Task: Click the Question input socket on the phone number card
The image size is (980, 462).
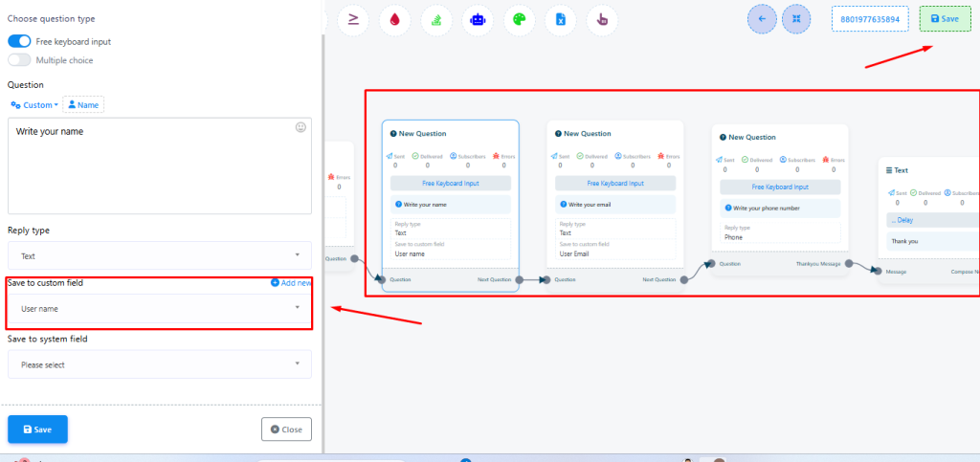Action: (x=712, y=263)
